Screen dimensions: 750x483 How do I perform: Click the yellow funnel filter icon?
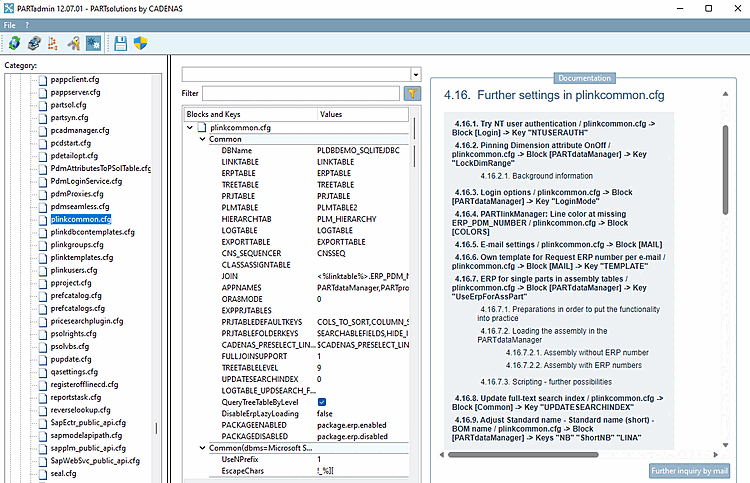[412, 93]
